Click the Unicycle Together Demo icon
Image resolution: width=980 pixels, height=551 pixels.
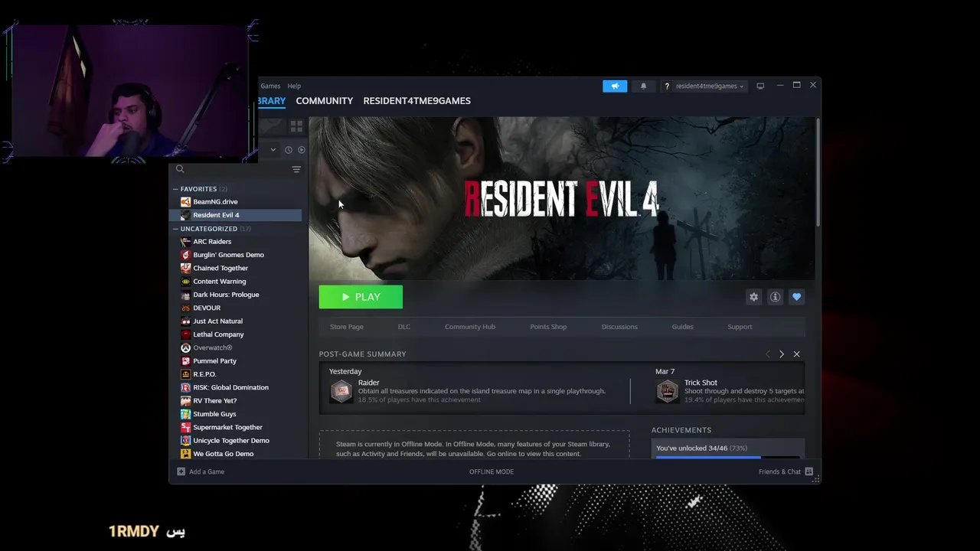coord(185,441)
